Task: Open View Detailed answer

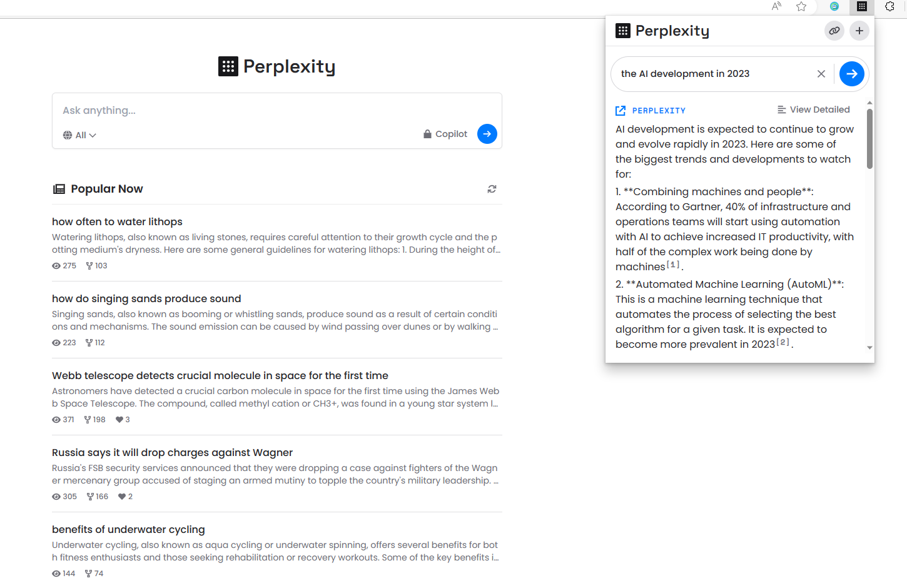Action: tap(813, 109)
